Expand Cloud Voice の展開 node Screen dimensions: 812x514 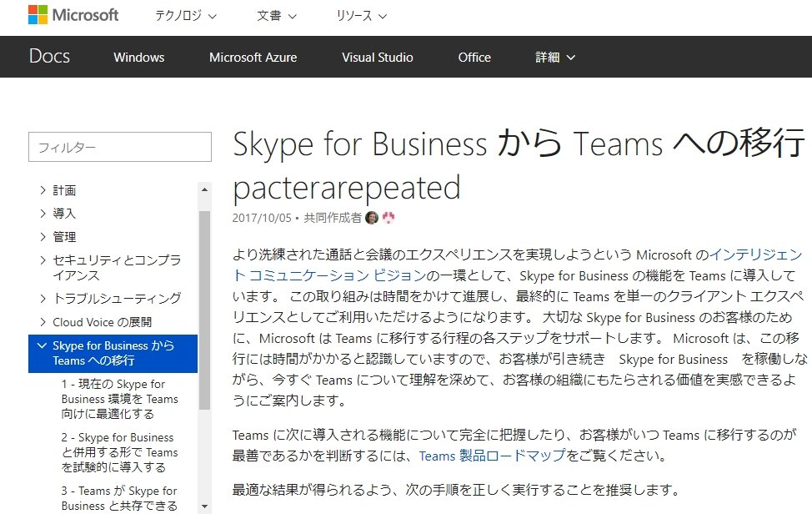pyautogui.click(x=43, y=322)
